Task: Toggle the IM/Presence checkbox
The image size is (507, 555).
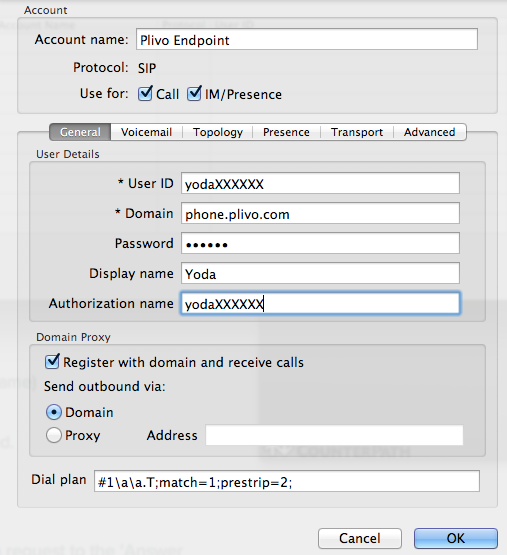Action: pos(194,94)
